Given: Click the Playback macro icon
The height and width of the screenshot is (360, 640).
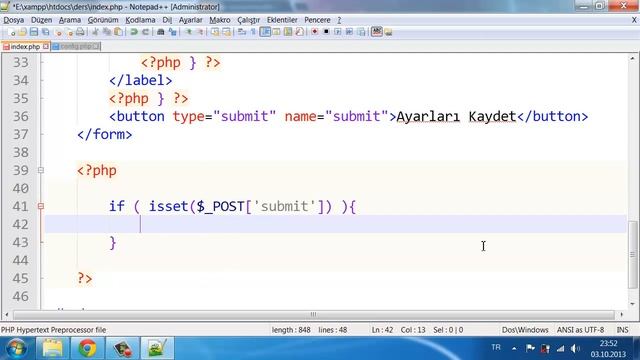Looking at the screenshot, I should 338,32.
